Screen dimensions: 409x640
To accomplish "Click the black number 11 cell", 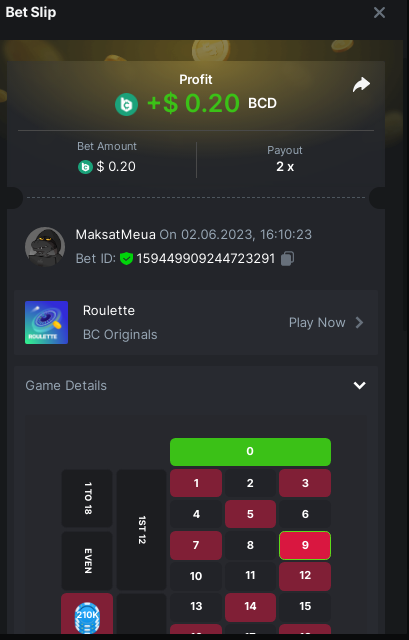I will click(x=250, y=576).
